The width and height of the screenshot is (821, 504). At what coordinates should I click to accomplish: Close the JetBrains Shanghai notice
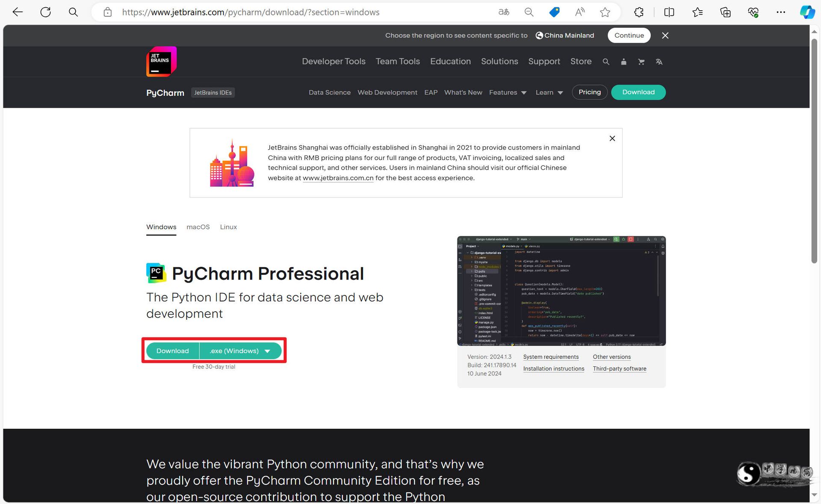[612, 138]
